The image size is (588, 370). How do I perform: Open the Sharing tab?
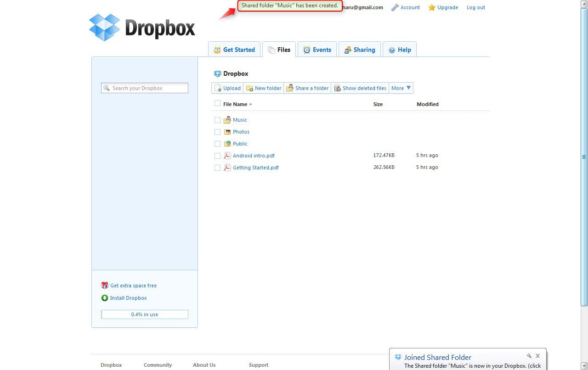coord(360,50)
